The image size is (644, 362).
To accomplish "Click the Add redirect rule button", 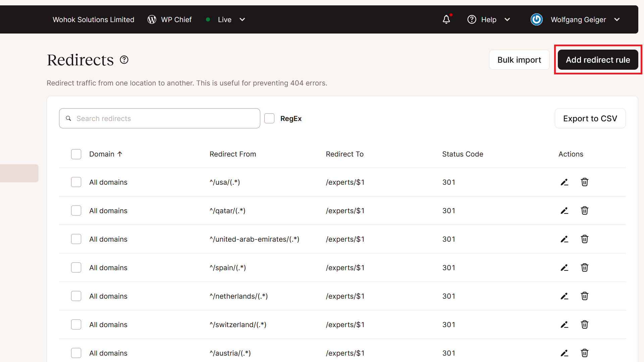I will pos(598,60).
